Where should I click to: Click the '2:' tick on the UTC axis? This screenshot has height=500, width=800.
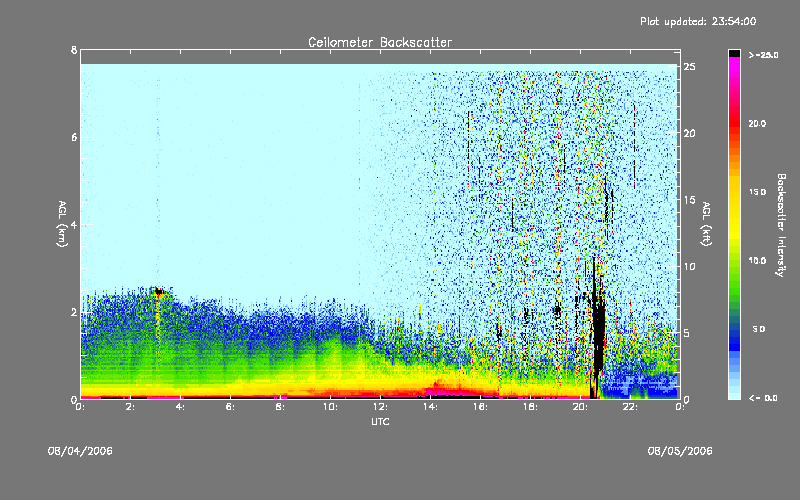(131, 407)
